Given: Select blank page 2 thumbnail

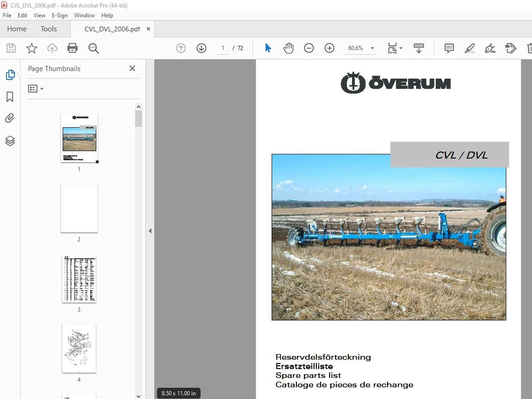Looking at the screenshot, I should pyautogui.click(x=79, y=209).
